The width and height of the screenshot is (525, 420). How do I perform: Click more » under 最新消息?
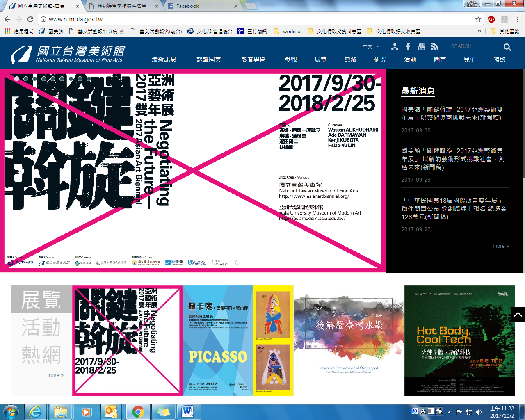(501, 246)
